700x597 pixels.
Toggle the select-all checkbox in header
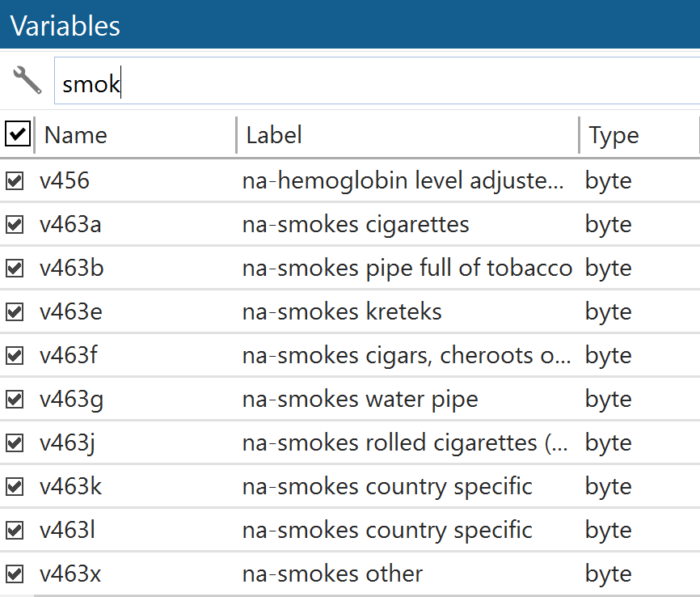click(17, 134)
